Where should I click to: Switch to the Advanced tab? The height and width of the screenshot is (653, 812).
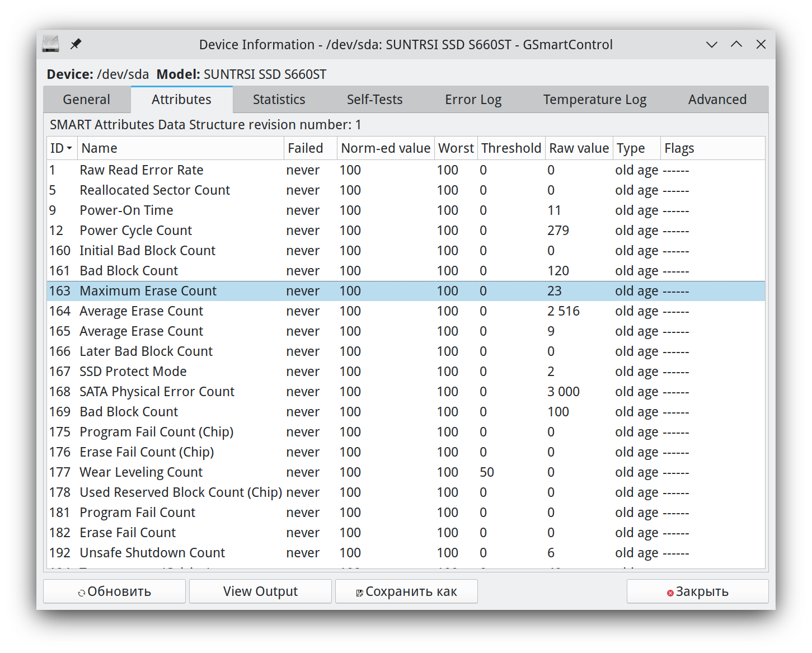(x=717, y=100)
